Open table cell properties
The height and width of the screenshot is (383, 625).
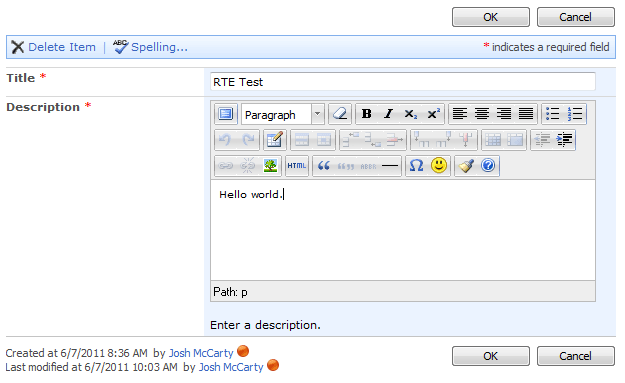[324, 140]
